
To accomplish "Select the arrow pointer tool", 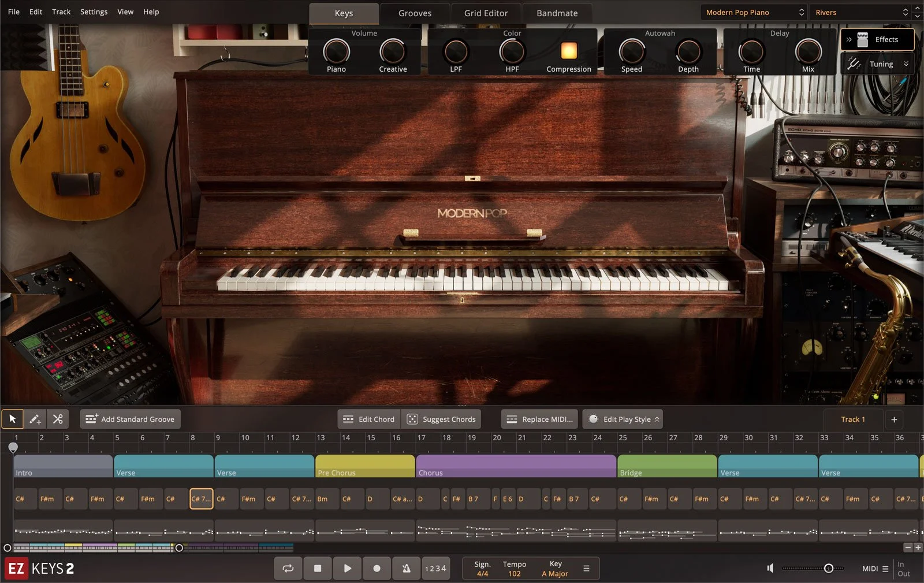I will coord(13,419).
